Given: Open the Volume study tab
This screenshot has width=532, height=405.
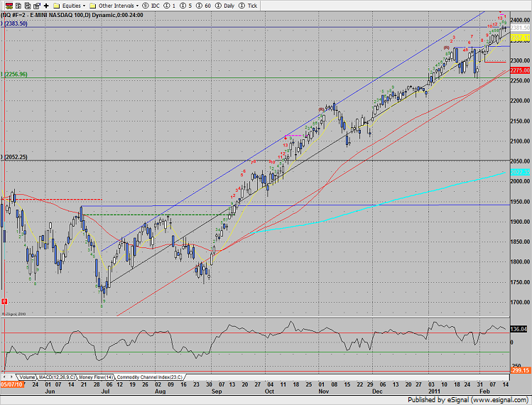Looking at the screenshot, I should point(27,377).
